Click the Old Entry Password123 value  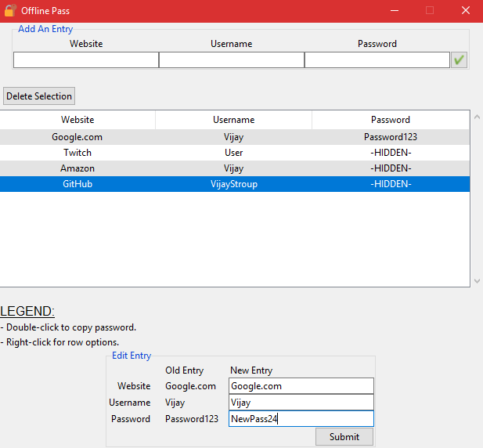(192, 419)
